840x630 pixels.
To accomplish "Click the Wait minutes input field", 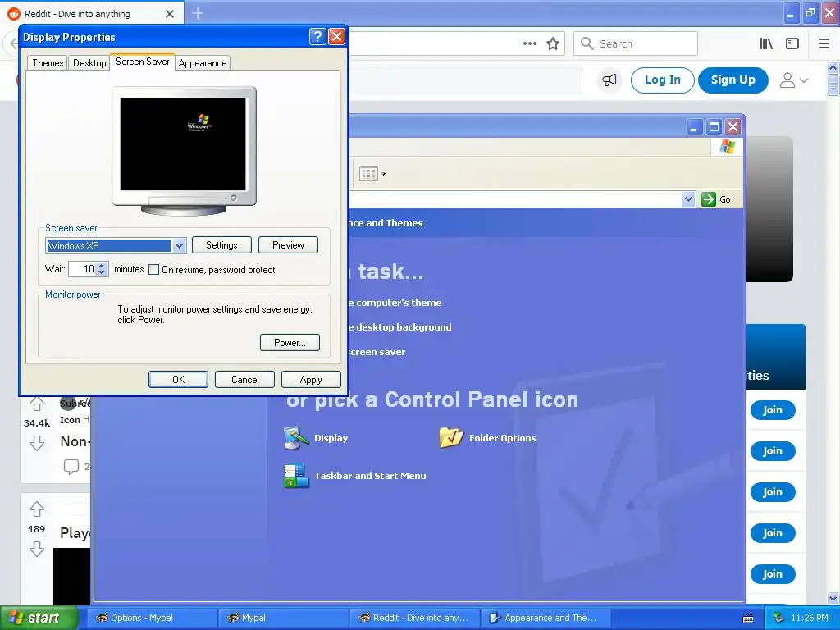I will click(x=83, y=269).
